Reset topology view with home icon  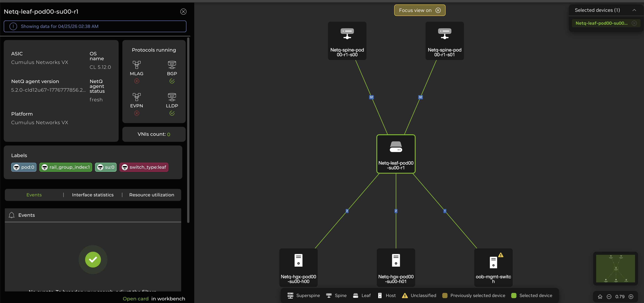coord(600,296)
